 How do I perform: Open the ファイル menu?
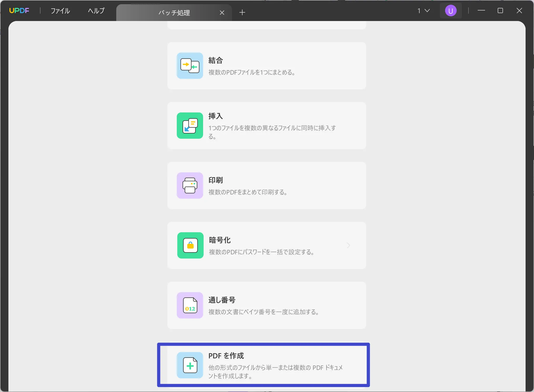pos(60,11)
